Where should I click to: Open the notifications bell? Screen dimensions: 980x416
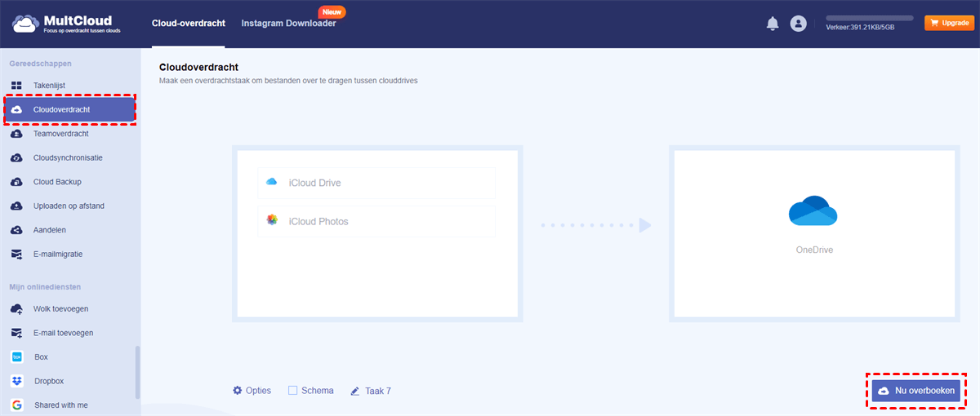pyautogui.click(x=773, y=24)
